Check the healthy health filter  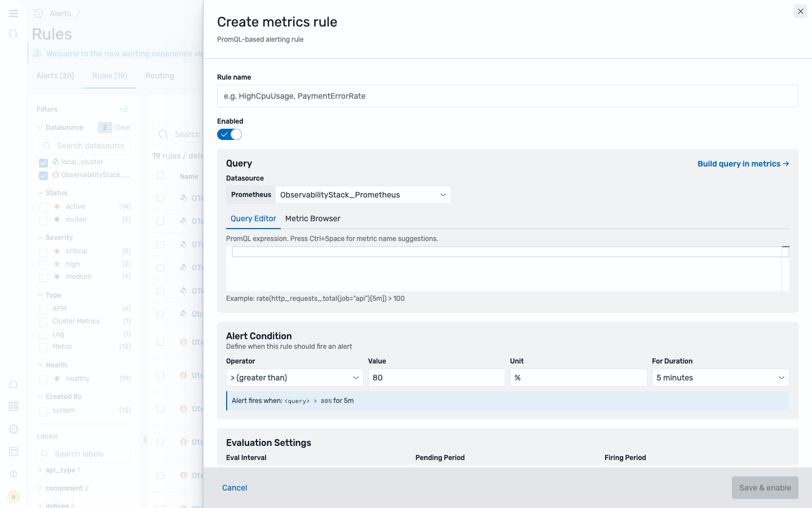[43, 379]
